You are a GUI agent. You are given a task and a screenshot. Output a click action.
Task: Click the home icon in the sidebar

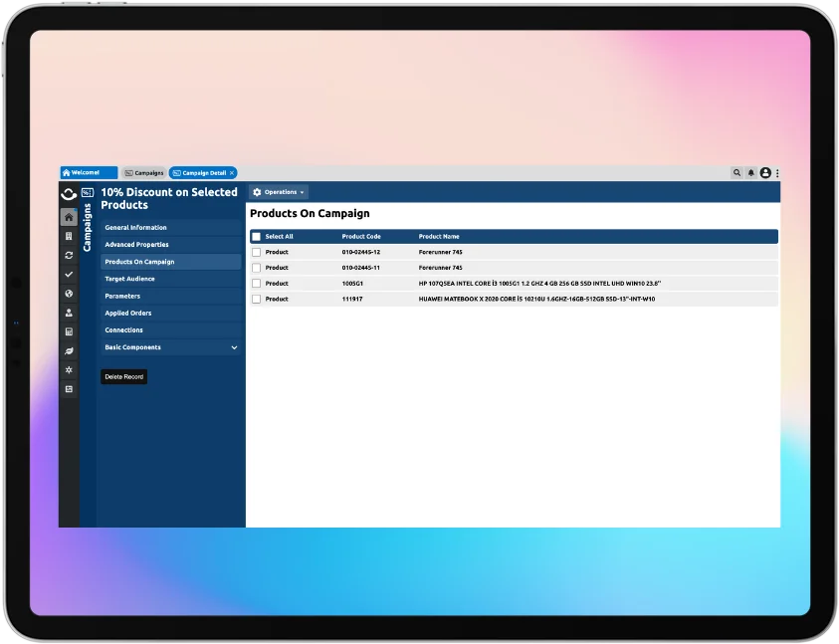[69, 217]
